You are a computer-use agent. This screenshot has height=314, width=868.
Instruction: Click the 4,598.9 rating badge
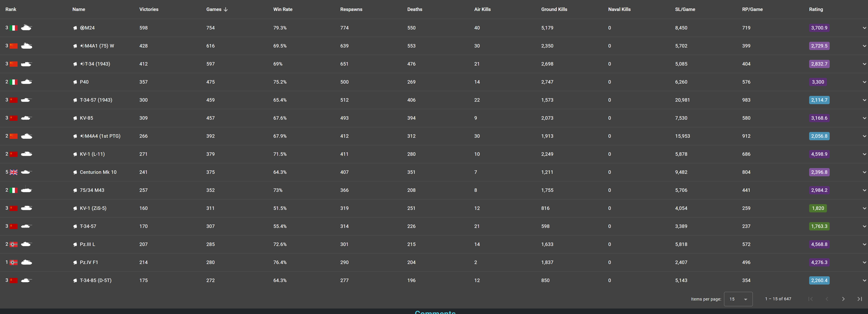pos(819,154)
